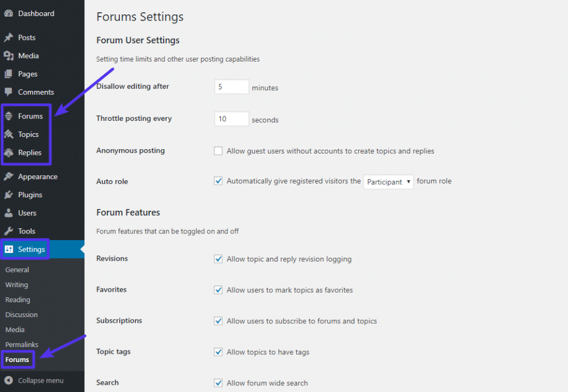Collapse the admin menu
Image resolution: width=568 pixels, height=392 pixels.
point(33,380)
